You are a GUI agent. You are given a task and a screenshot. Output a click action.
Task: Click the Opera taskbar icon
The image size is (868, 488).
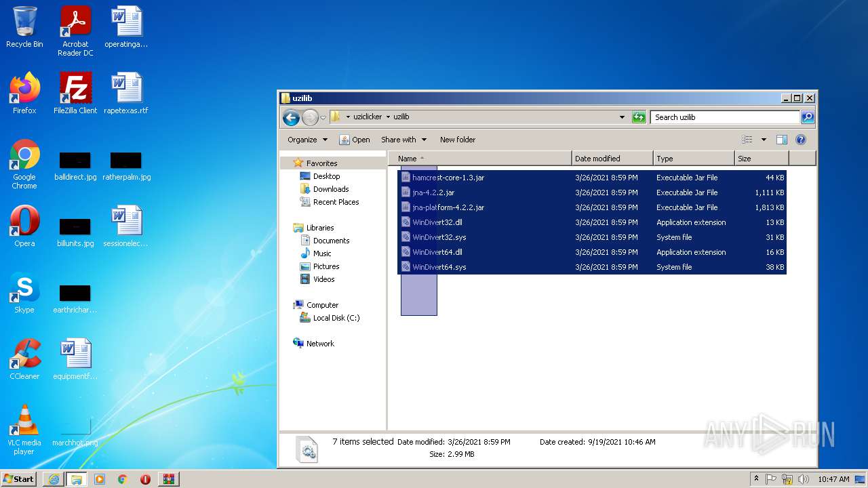click(x=145, y=479)
